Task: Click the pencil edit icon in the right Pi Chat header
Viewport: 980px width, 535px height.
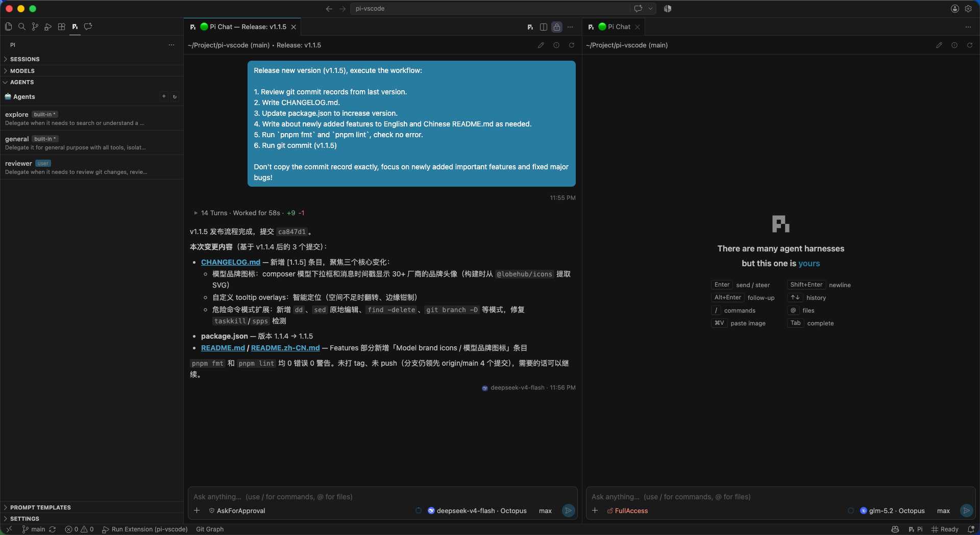Action: point(939,45)
